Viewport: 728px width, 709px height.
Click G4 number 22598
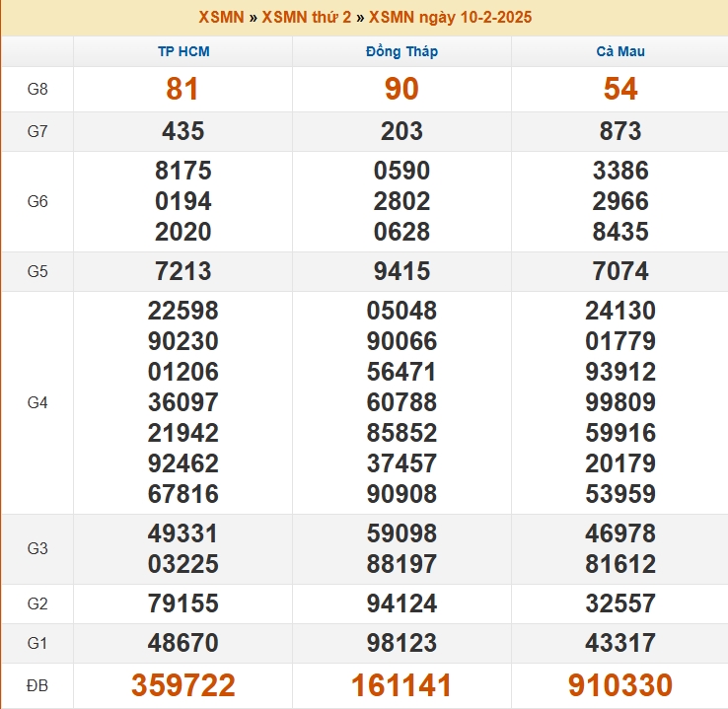click(x=182, y=311)
